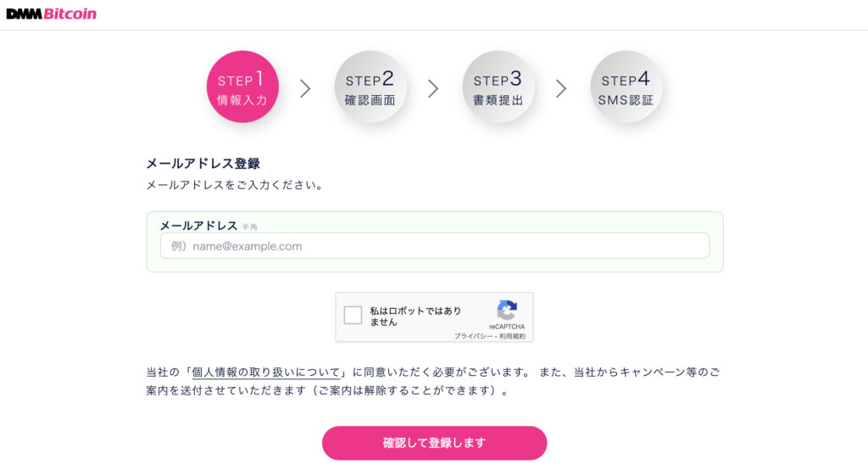The height and width of the screenshot is (476, 868).
Task: Open the reCAPTCHA 利用規約 link
Action: (512, 336)
